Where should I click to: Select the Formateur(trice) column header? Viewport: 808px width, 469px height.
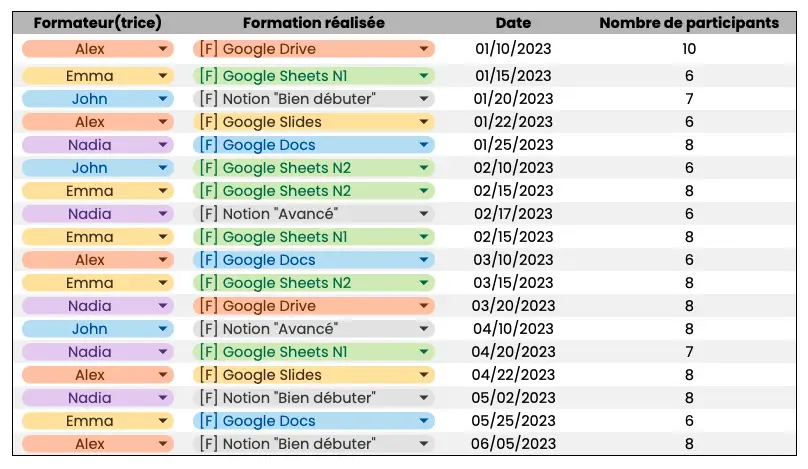97,23
